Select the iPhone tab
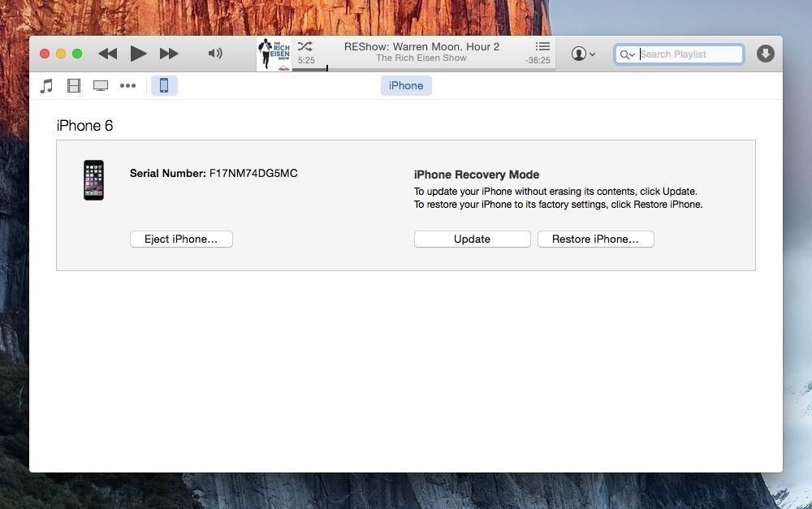Image resolution: width=812 pixels, height=509 pixels. pyautogui.click(x=405, y=85)
